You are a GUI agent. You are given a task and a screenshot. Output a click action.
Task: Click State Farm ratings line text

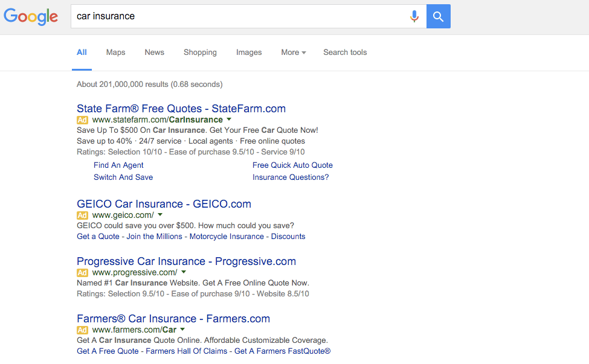191,152
